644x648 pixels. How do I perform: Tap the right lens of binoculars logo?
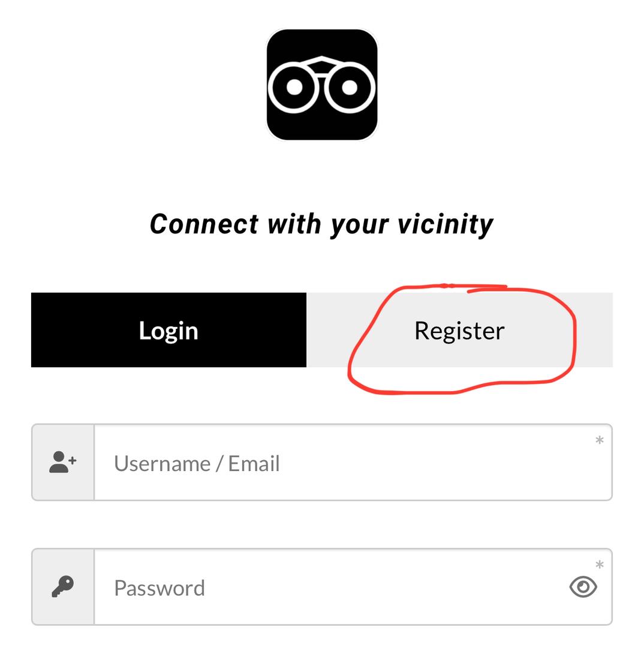pyautogui.click(x=350, y=88)
